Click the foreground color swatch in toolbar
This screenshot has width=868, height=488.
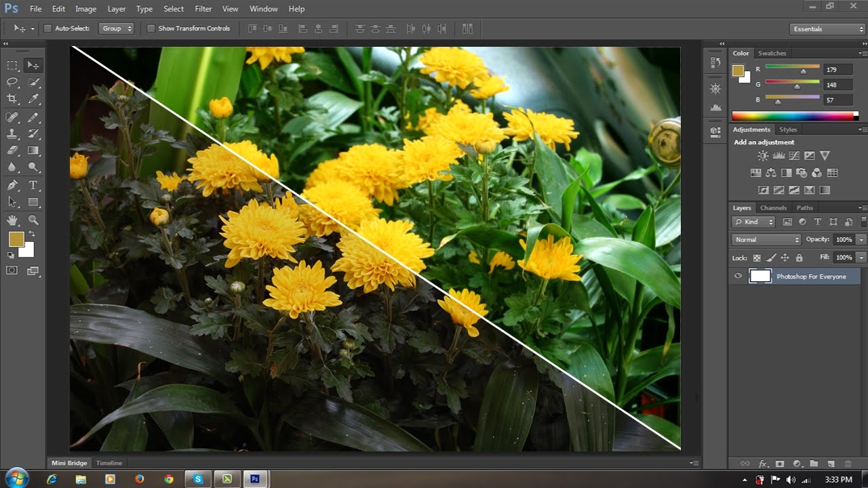coord(16,239)
